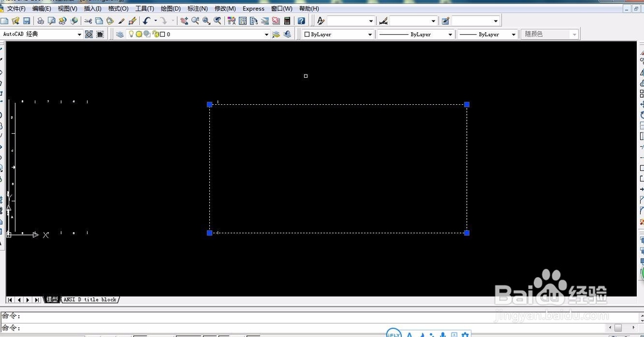Open the linetype ByLayer dropdown

pyautogui.click(x=450, y=35)
